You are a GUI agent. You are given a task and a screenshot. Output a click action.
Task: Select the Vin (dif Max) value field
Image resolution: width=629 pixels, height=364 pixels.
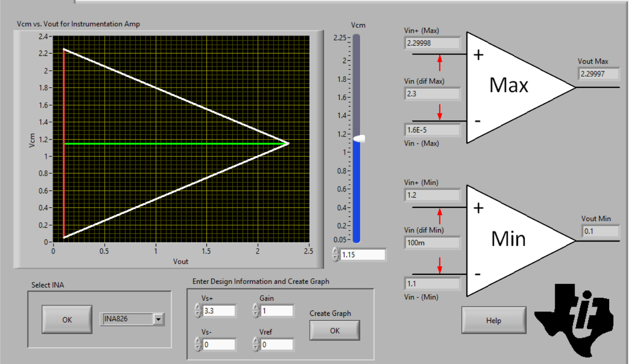tap(433, 94)
